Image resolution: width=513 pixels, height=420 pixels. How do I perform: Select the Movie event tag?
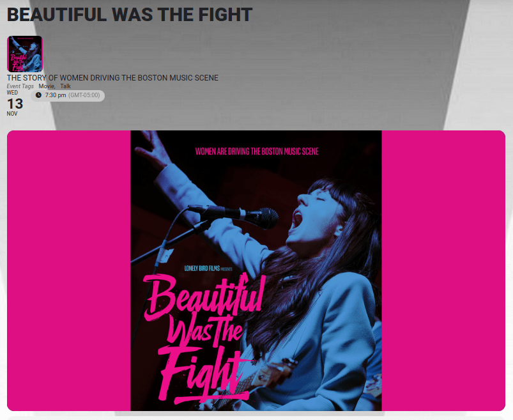(47, 86)
